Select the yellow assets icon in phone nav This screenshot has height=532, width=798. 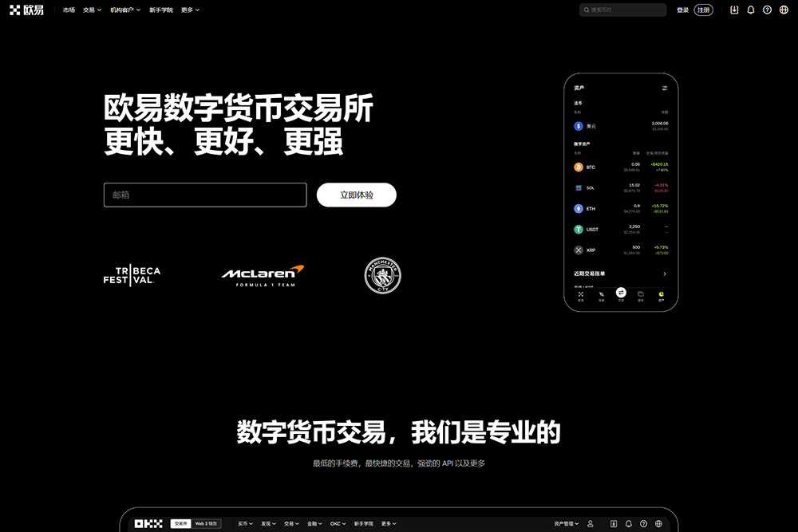pos(660,295)
